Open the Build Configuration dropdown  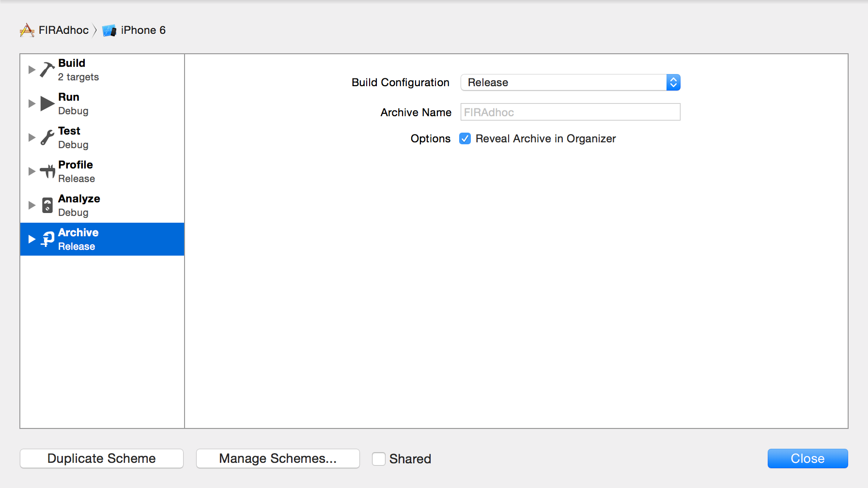[571, 82]
